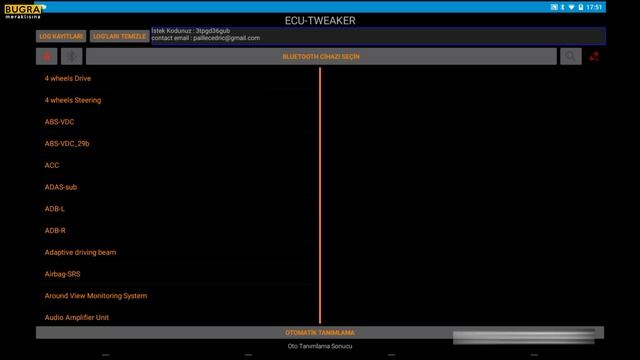
Task: Select the 4 wheels Steering ECU
Action: [73, 100]
